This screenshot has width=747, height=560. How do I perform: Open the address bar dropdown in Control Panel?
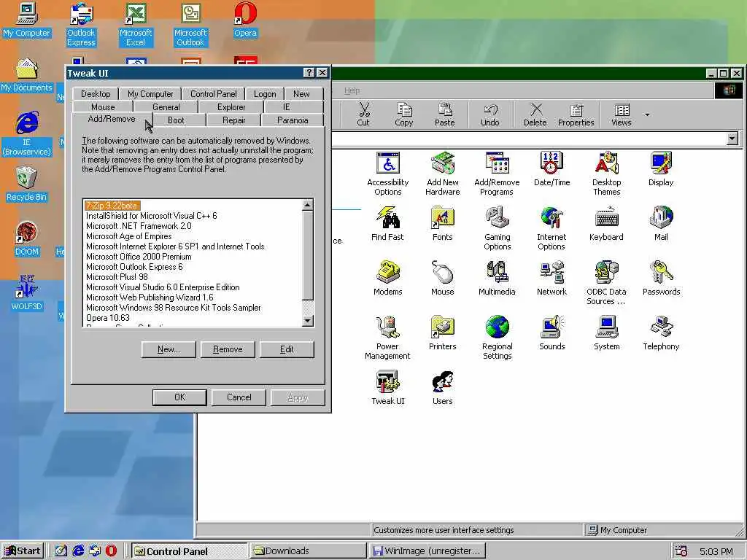pyautogui.click(x=732, y=139)
